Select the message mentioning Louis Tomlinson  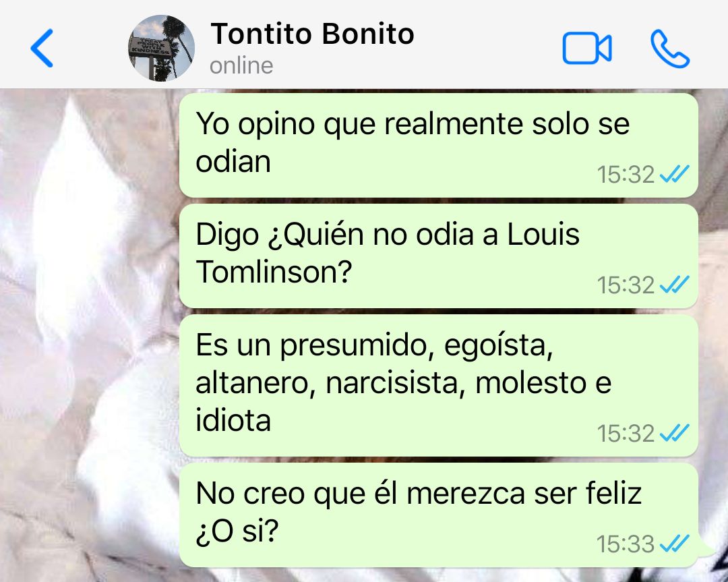click(438, 256)
